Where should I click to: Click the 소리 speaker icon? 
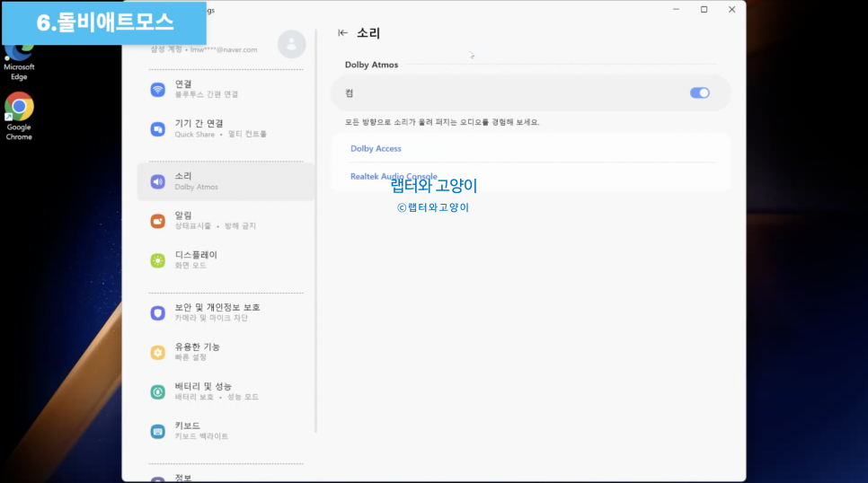(158, 181)
